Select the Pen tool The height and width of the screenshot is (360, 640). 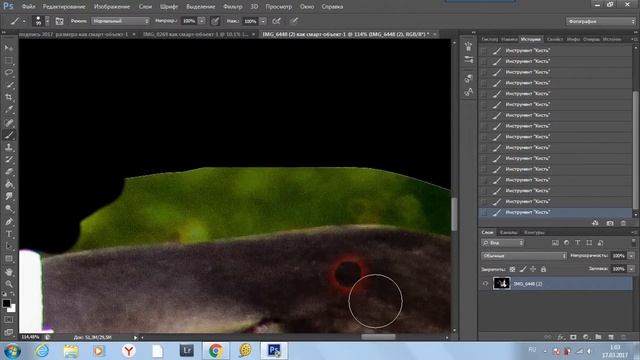click(x=9, y=222)
